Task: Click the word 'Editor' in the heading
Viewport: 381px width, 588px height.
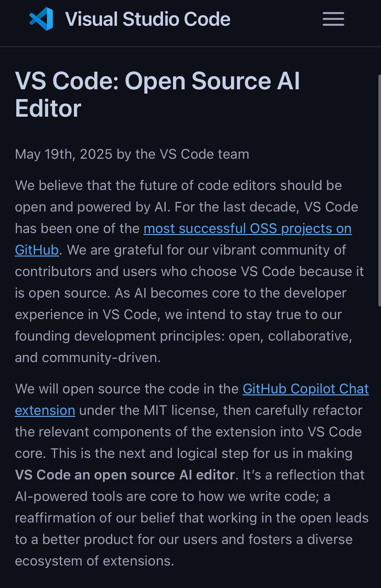Action: point(48,109)
